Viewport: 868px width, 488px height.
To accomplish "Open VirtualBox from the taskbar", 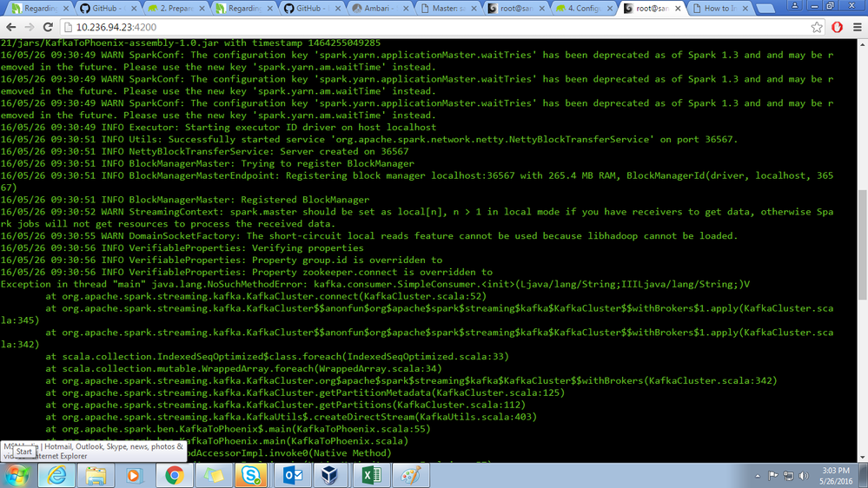I will click(x=330, y=475).
